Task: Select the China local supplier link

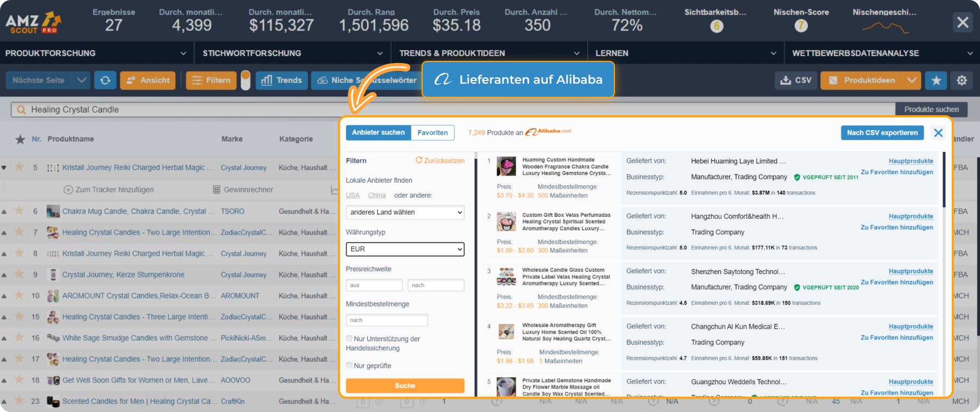Action: tap(377, 195)
